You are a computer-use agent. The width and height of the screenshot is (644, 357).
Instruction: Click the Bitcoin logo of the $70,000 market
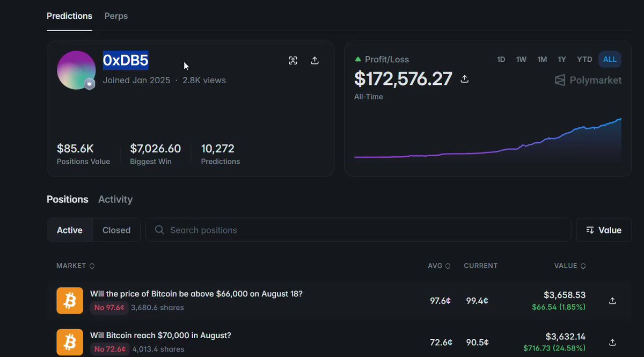pos(70,343)
